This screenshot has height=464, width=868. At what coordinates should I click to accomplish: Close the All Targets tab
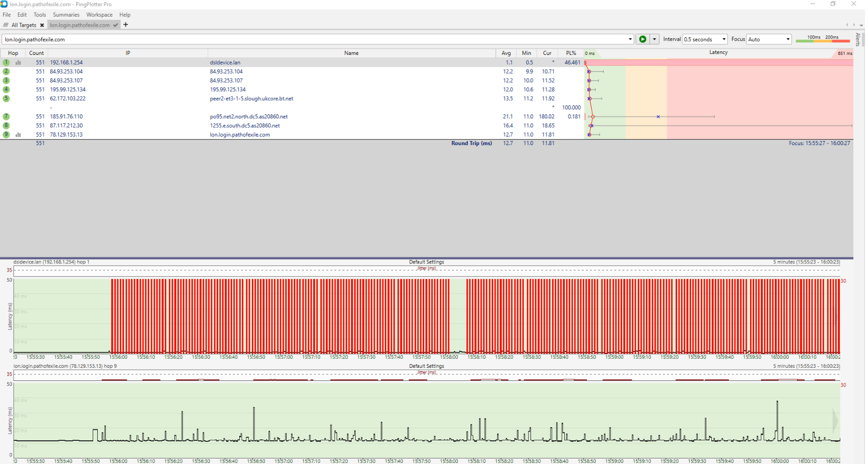[42, 25]
